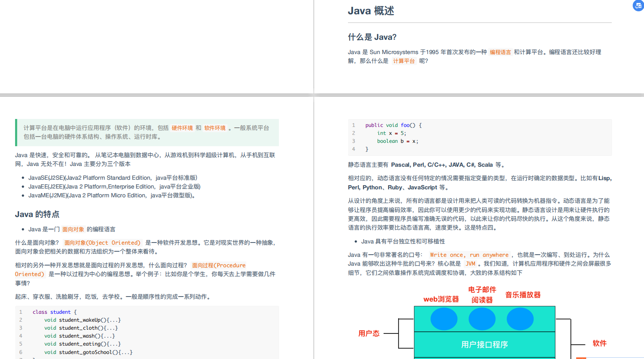
Task: Click the "Java 概述" title heading
Action: (371, 11)
